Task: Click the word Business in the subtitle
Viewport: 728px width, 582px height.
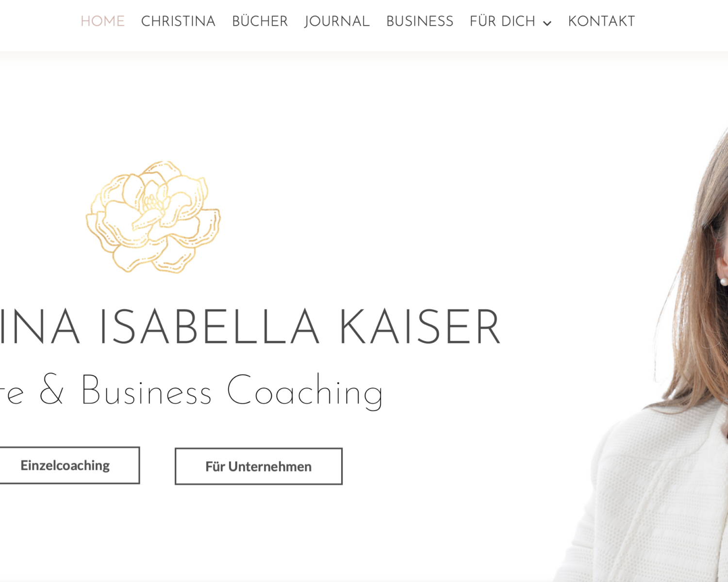Action: point(146,390)
